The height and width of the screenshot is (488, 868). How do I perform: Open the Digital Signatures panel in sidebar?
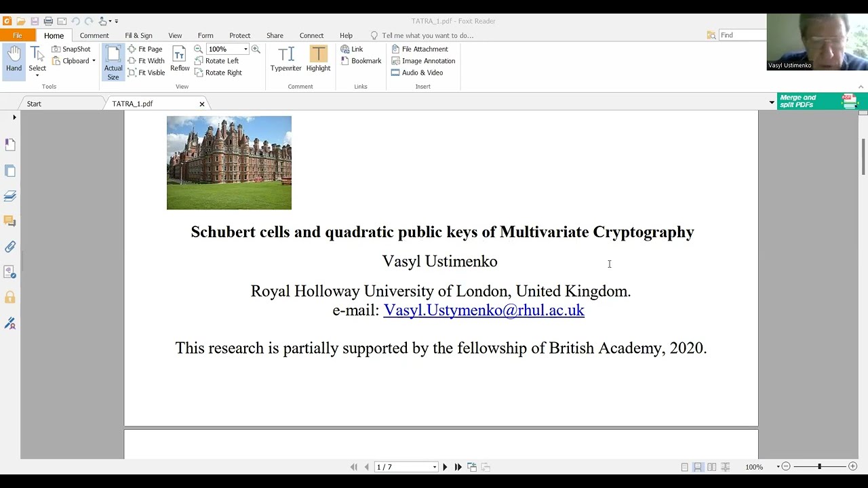10,323
